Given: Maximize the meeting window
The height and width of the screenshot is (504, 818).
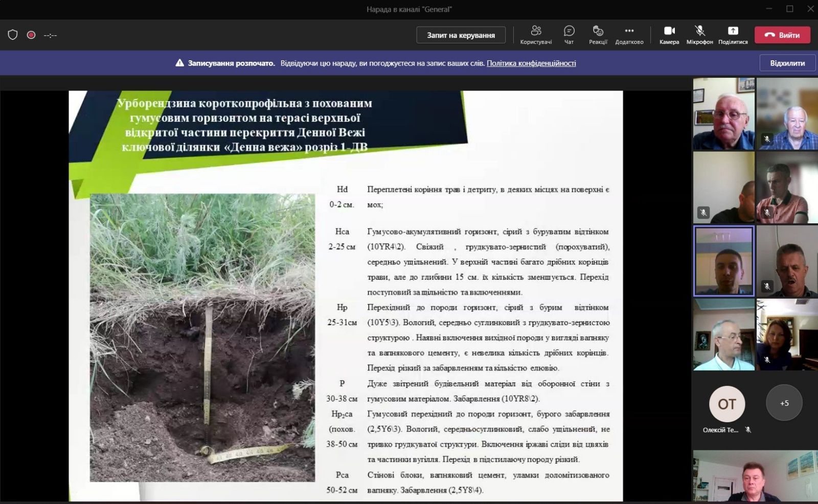Looking at the screenshot, I should [x=790, y=9].
